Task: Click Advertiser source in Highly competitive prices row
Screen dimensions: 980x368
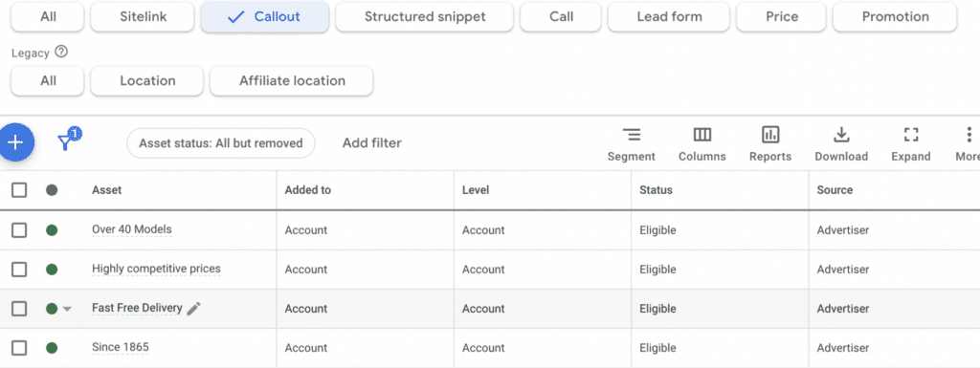Action: pos(842,270)
